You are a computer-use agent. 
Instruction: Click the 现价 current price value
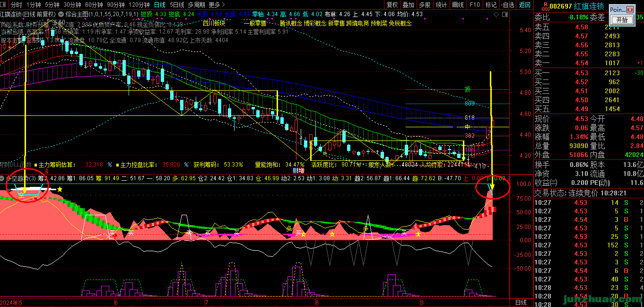pyautogui.click(x=582, y=119)
